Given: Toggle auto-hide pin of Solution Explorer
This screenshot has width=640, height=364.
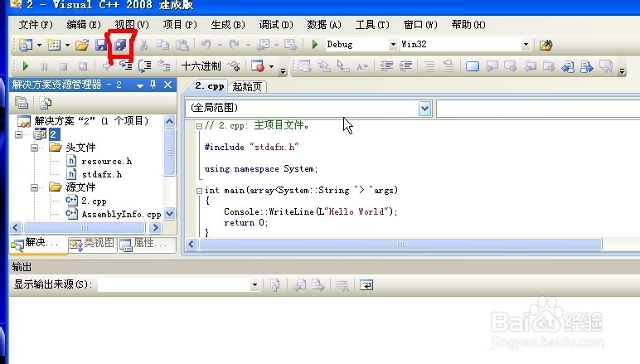Looking at the screenshot, I should pos(153,85).
